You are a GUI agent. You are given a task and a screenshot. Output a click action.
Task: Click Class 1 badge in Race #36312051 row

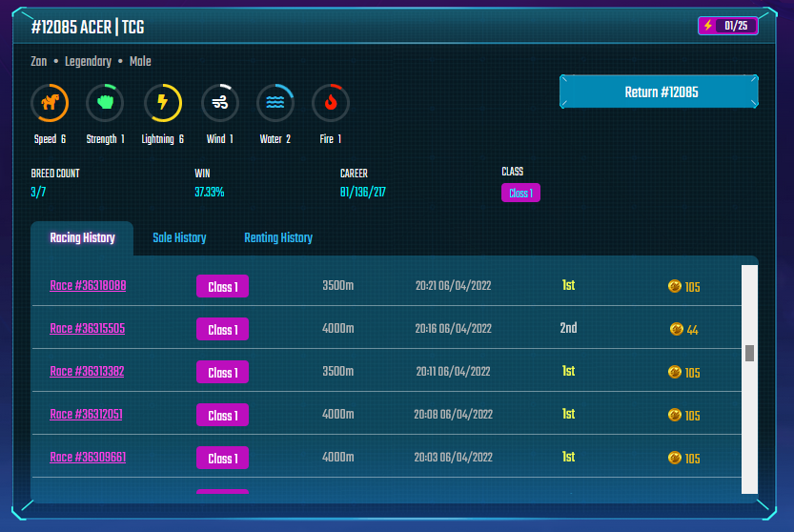pyautogui.click(x=222, y=415)
